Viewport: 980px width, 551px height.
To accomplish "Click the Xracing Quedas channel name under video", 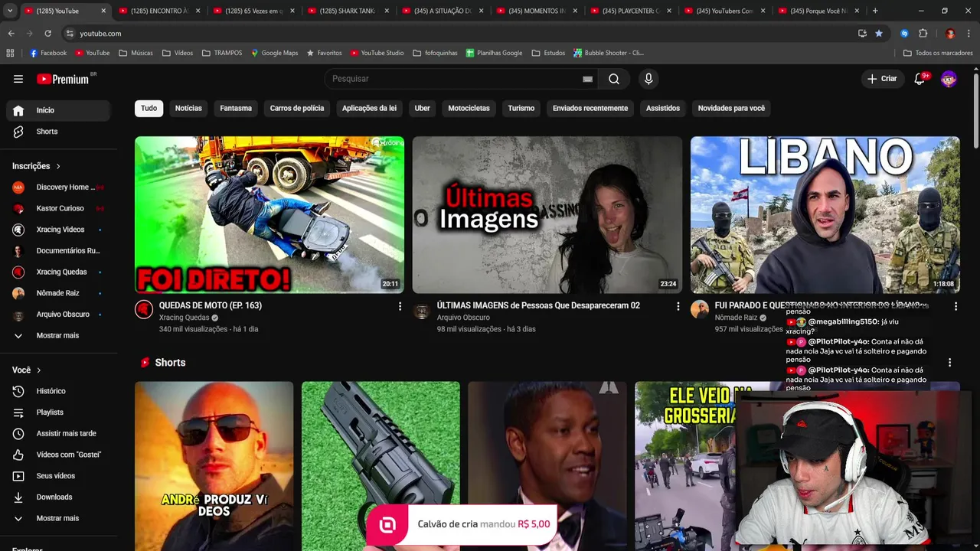I will coord(184,318).
